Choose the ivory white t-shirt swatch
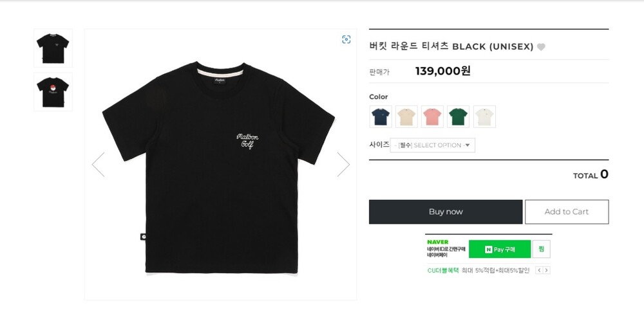Viewport: 644px width, 312px height. coord(484,116)
